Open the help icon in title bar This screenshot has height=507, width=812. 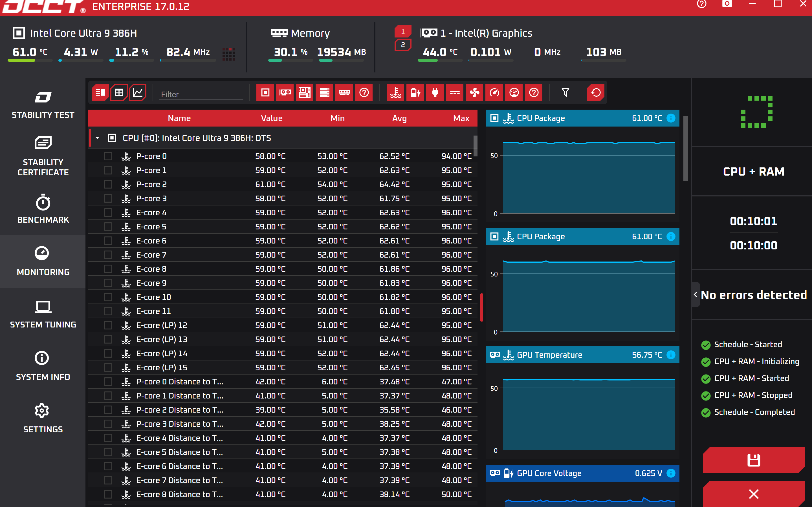(x=702, y=4)
